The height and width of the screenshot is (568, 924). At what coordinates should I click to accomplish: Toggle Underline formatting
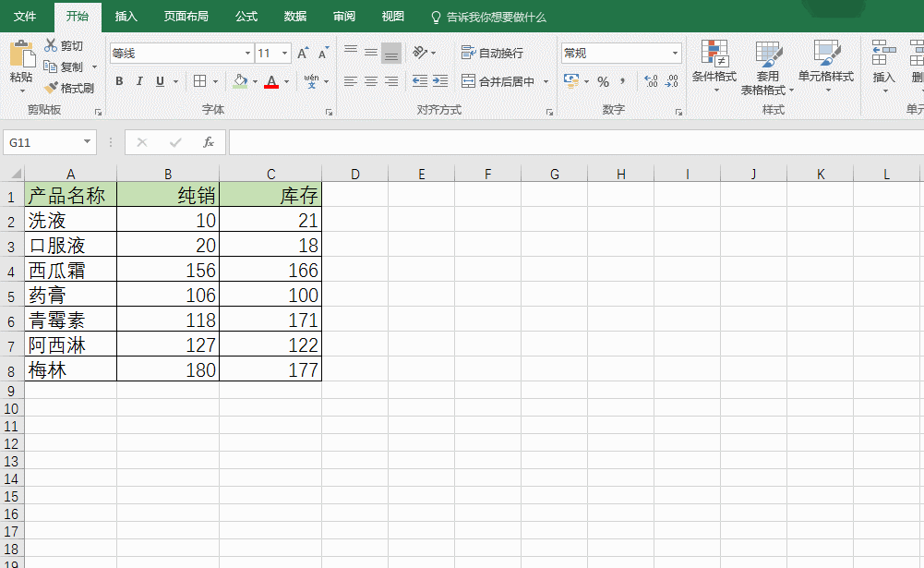(160, 81)
